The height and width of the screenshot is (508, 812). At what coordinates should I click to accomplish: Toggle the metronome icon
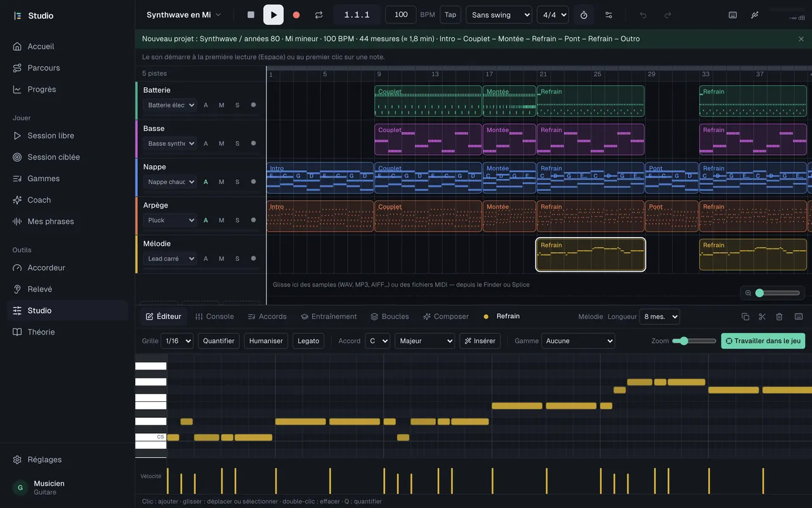(x=584, y=15)
